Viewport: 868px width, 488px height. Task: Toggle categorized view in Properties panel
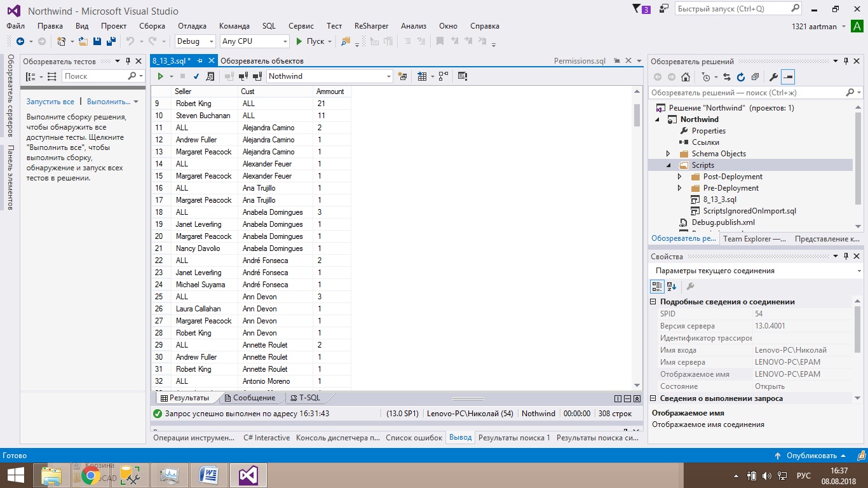coord(658,287)
